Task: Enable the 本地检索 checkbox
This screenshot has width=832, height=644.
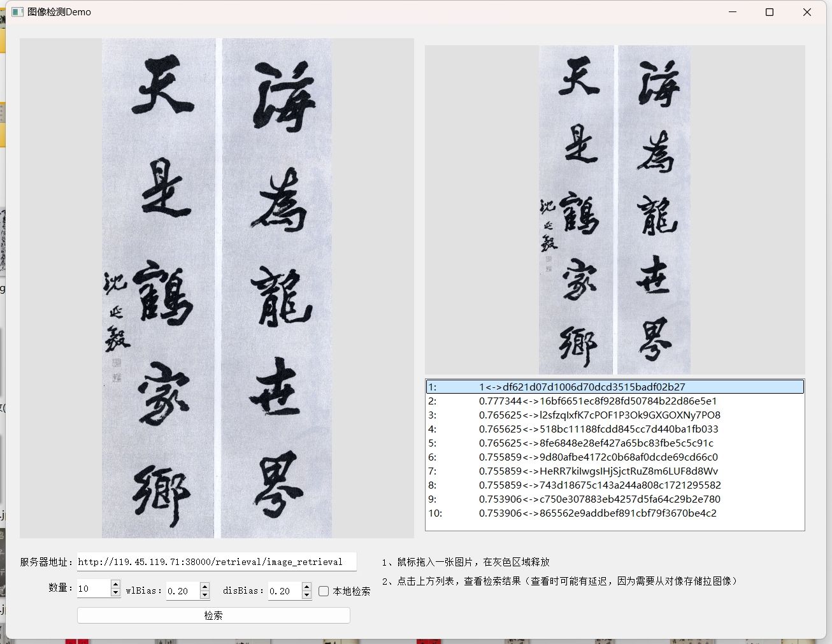Action: coord(324,591)
